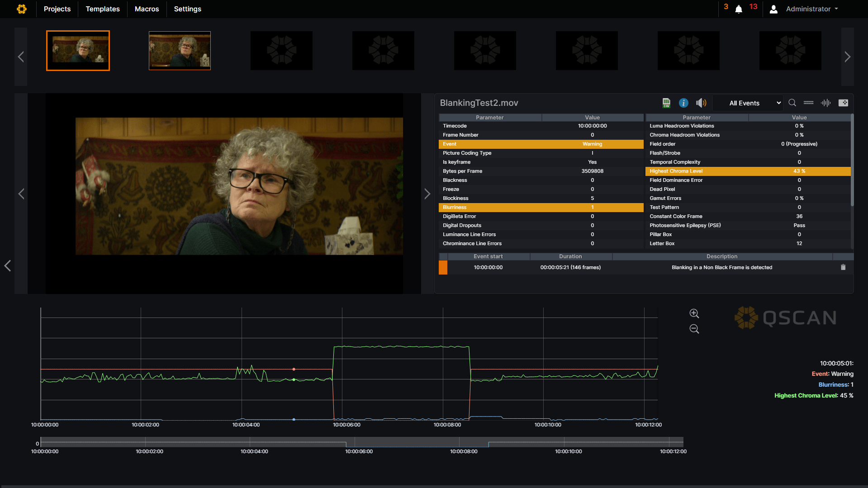
Task: Go to the Macros page
Action: [147, 9]
